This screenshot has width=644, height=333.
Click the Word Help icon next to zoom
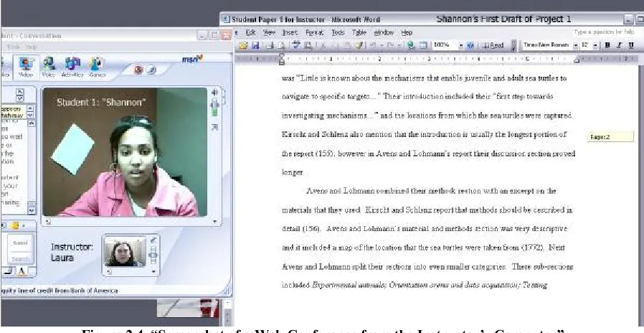pos(470,46)
